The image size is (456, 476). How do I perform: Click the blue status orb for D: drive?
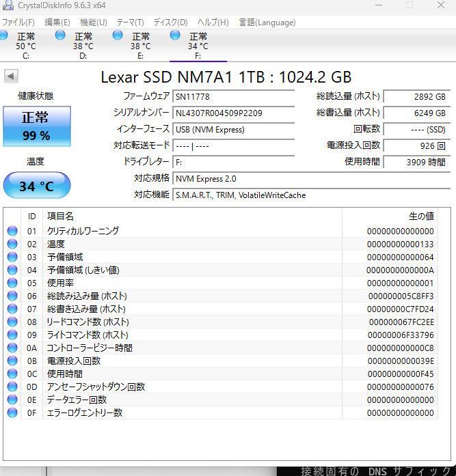click(x=60, y=36)
